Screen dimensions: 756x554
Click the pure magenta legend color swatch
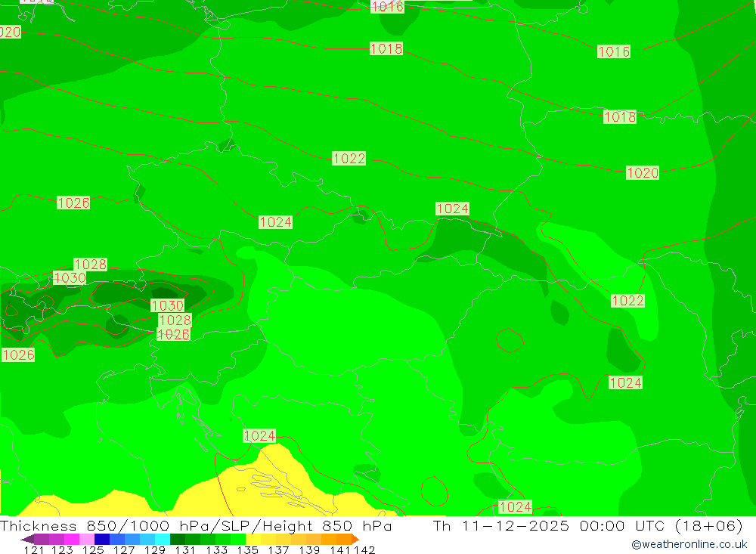(72, 539)
